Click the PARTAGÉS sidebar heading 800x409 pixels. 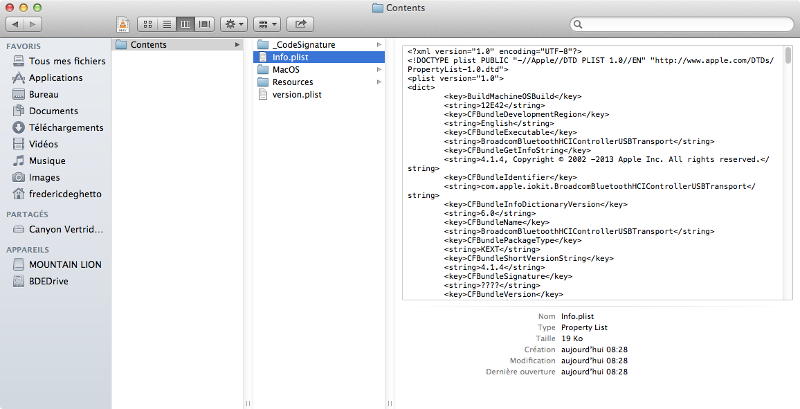28,215
